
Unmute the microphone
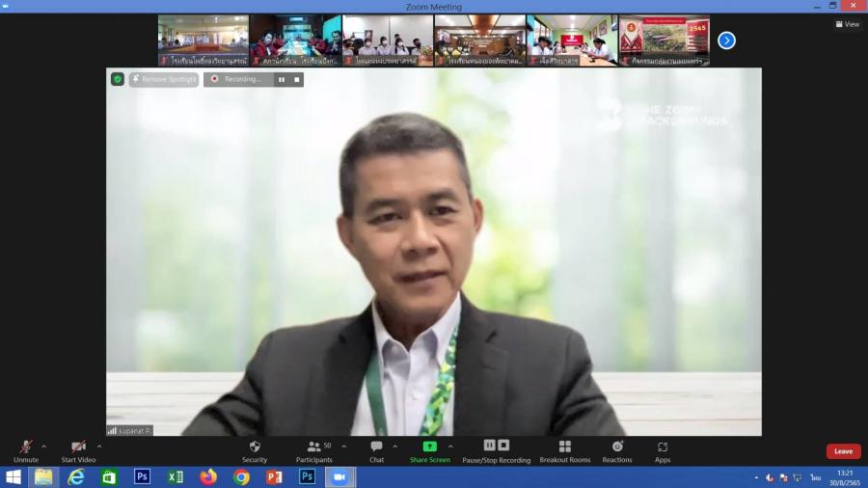coord(26,450)
